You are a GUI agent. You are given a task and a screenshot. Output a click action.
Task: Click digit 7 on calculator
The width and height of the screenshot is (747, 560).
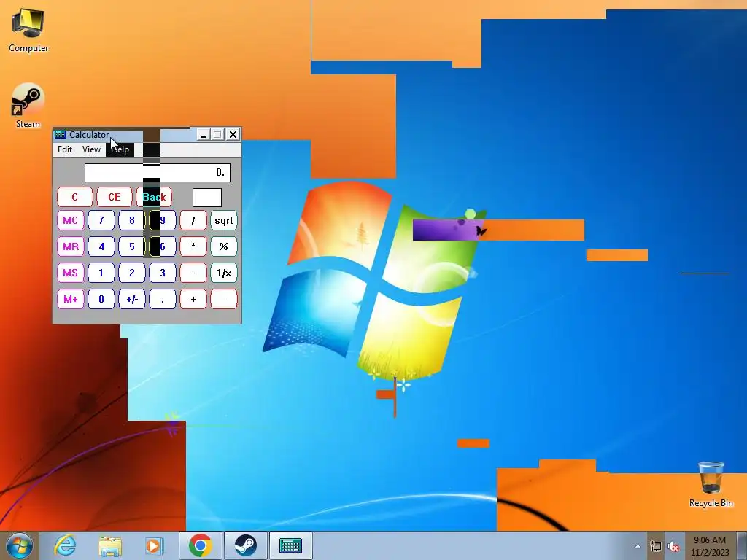coord(101,220)
